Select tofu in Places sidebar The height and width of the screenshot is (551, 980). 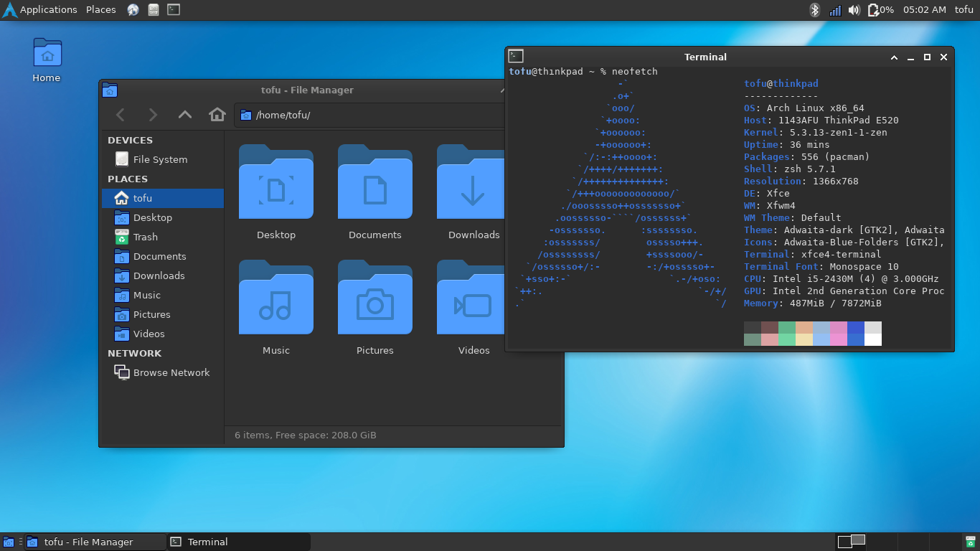[x=162, y=198]
